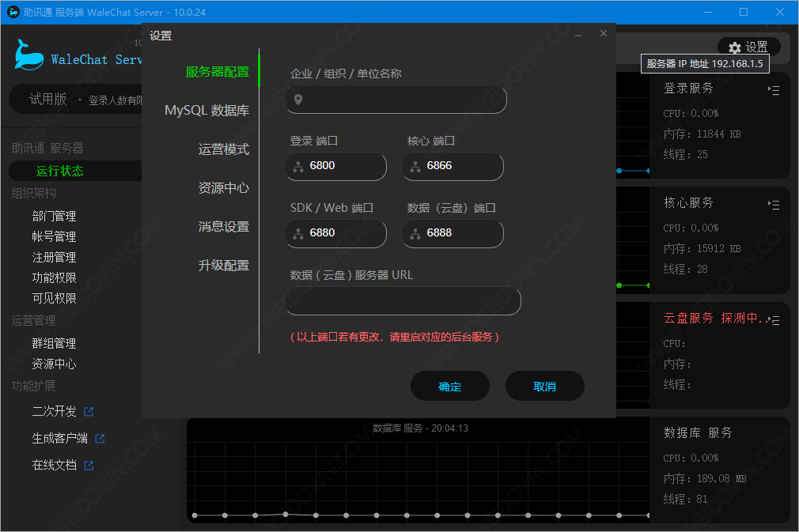Click the SDK / Web 端口 6880 field
799x532 pixels.
[335, 234]
